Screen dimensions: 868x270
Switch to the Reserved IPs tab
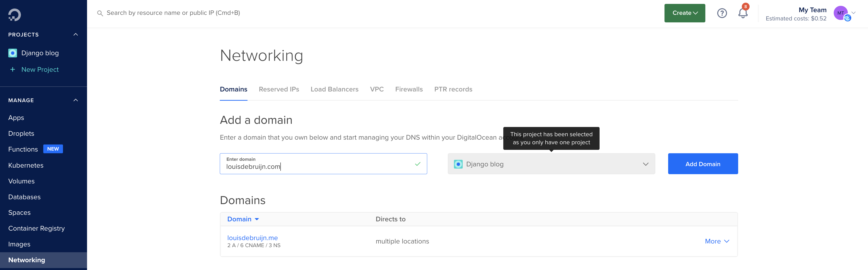click(x=279, y=89)
